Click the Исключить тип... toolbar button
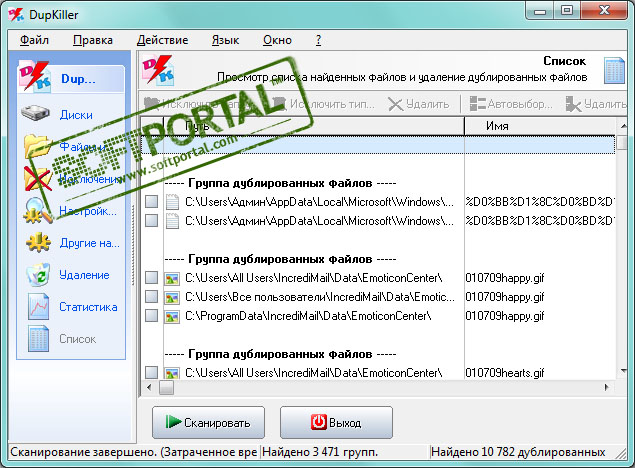Screen dimensions: 635x468 point(324,104)
